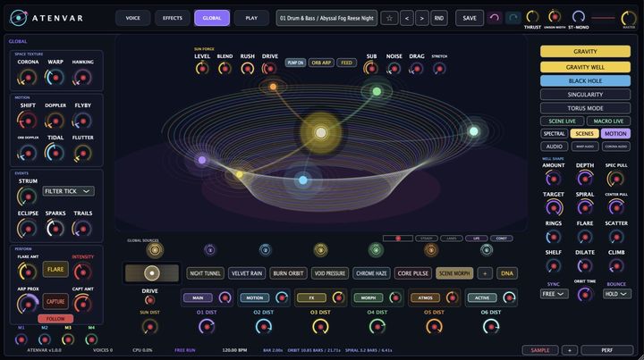Switch to the Voice tab
The image size is (644, 360).
click(132, 18)
